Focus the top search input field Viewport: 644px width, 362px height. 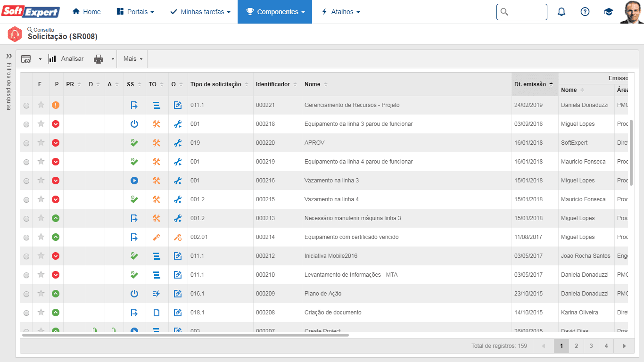522,12
